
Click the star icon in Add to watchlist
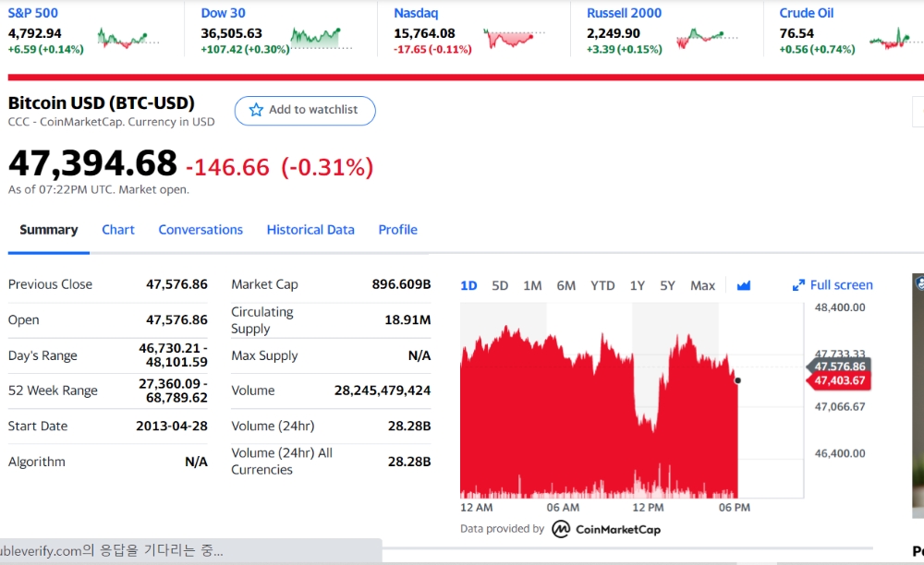(256, 110)
